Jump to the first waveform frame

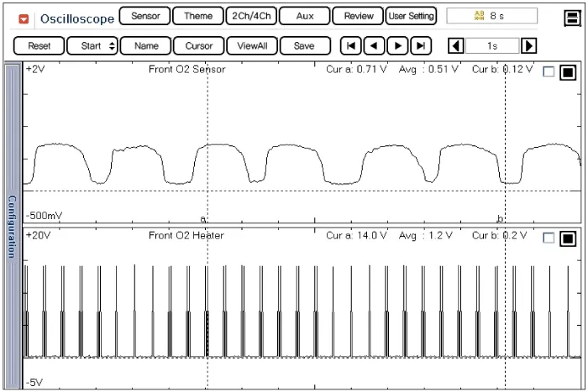(x=350, y=46)
